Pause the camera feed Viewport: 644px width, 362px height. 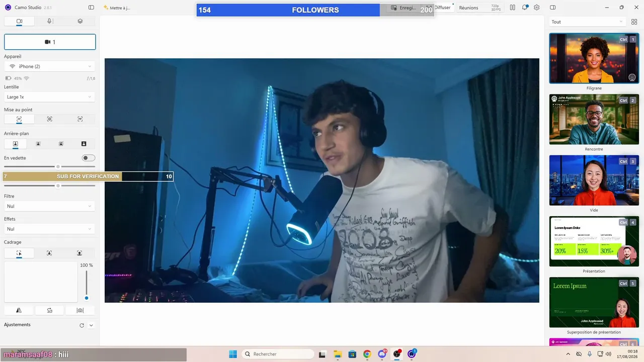click(512, 8)
